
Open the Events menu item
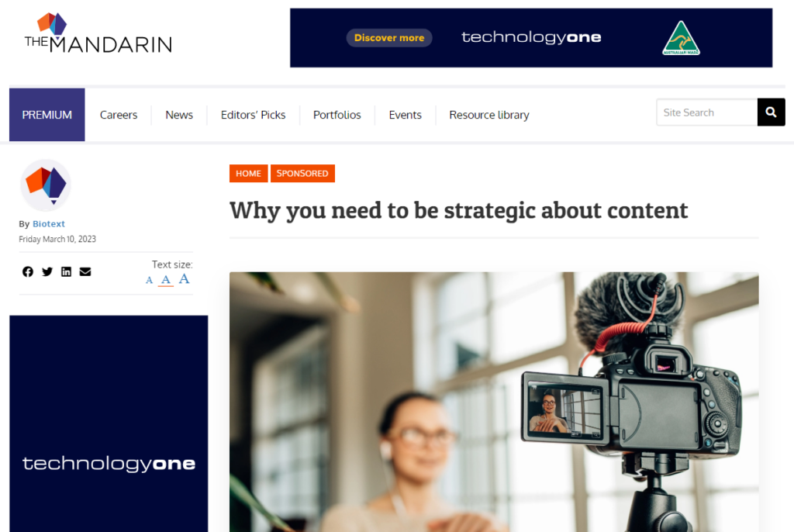click(x=405, y=115)
